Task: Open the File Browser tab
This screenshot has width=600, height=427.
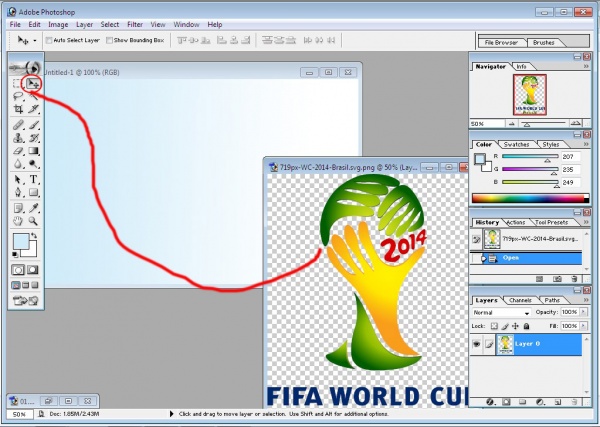Action: pos(501,42)
